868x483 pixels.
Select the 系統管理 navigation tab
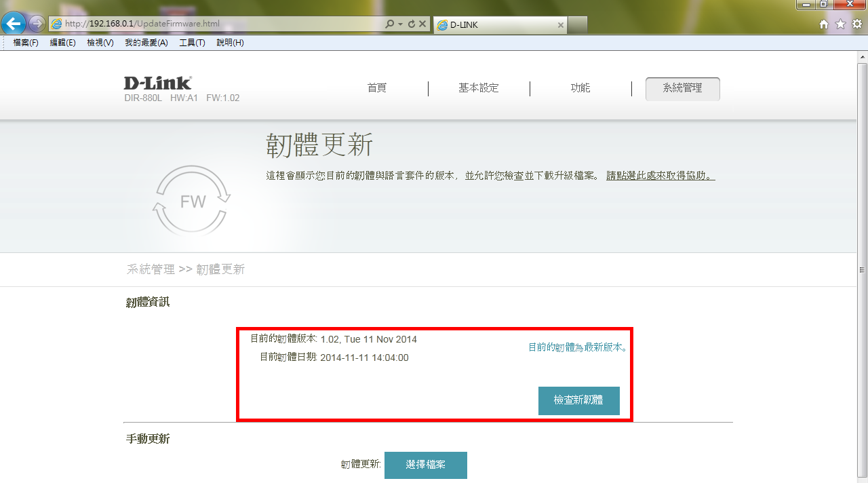[x=682, y=88]
